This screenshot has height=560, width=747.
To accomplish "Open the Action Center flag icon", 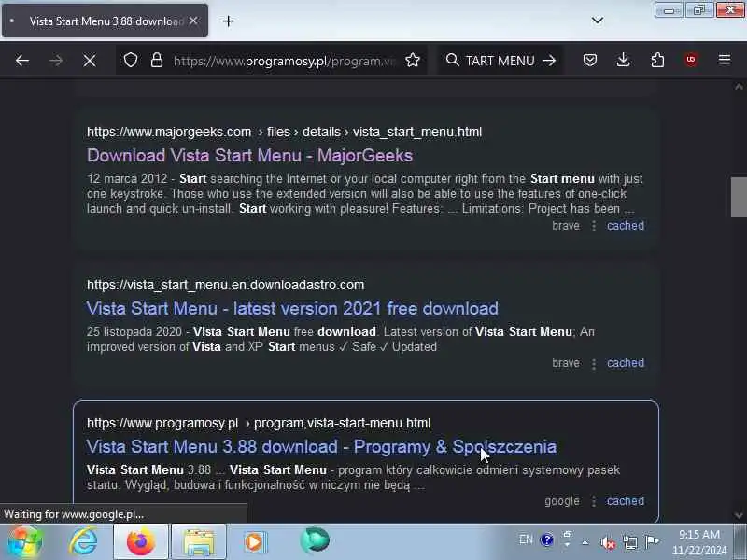I will click(652, 541).
